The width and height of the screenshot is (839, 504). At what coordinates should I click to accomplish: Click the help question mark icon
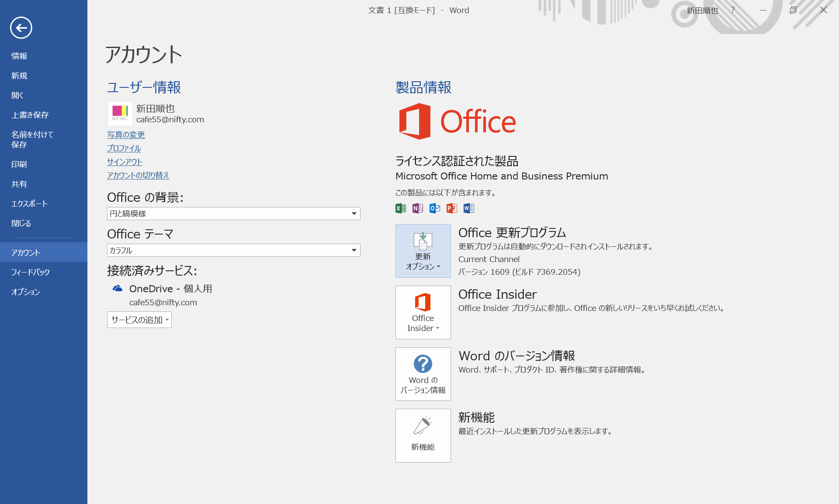[733, 10]
